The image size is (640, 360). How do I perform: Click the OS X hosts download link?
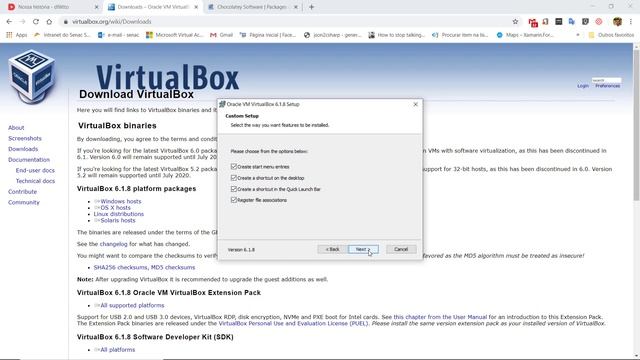[x=116, y=207]
